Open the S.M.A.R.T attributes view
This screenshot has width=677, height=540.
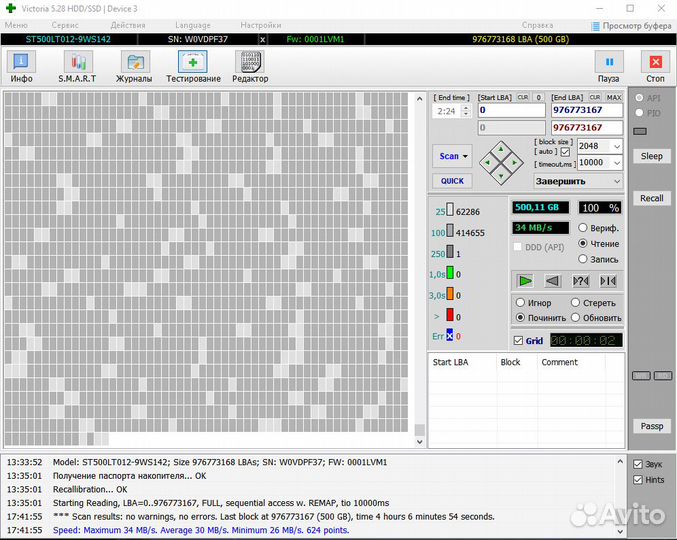75,66
